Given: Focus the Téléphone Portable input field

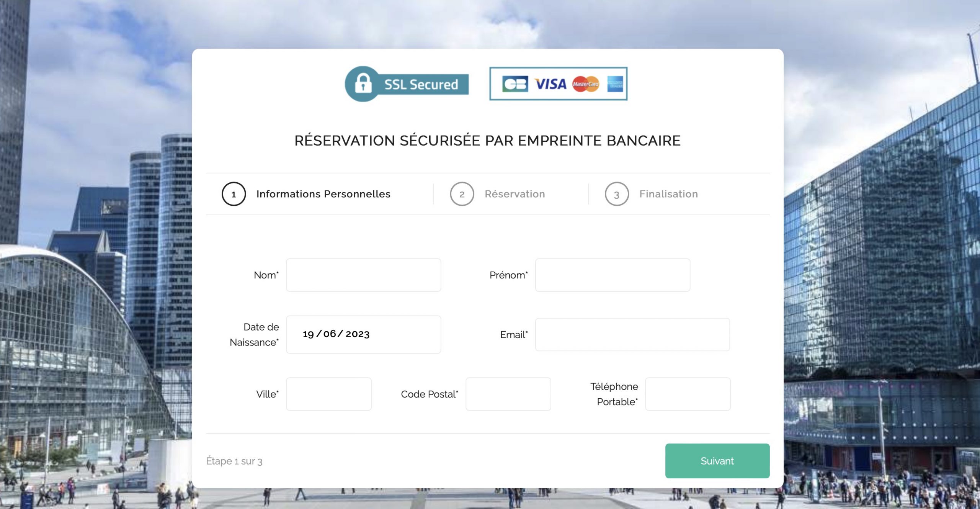Looking at the screenshot, I should [688, 394].
